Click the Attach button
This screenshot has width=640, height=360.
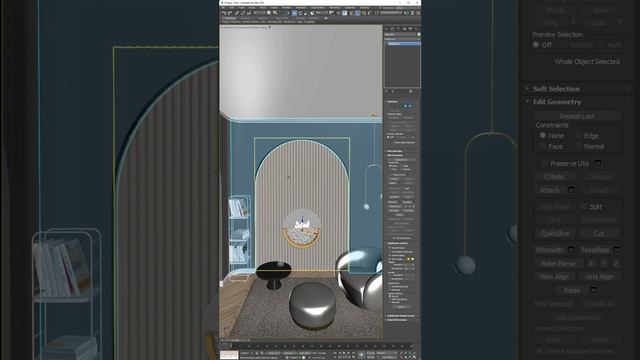tap(393, 183)
